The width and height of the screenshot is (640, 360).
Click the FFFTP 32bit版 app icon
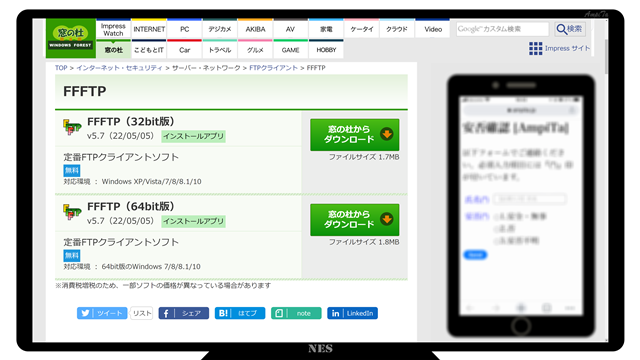(x=72, y=127)
